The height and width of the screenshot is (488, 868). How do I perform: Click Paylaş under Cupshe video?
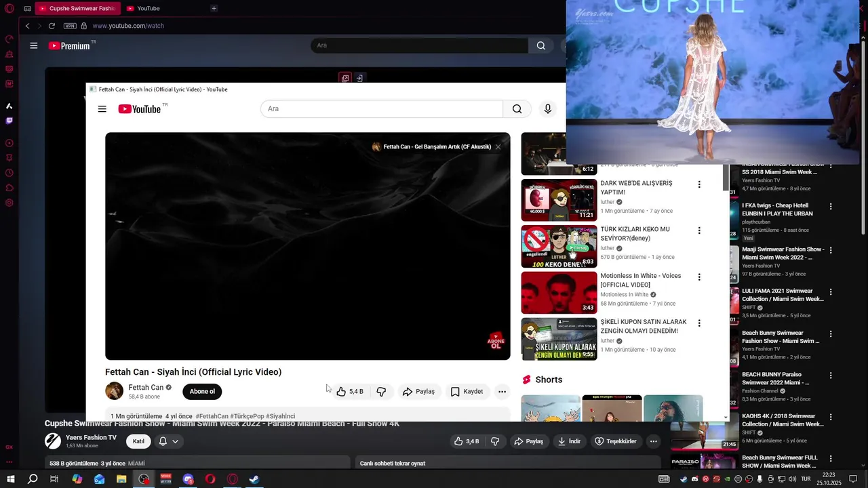point(528,441)
